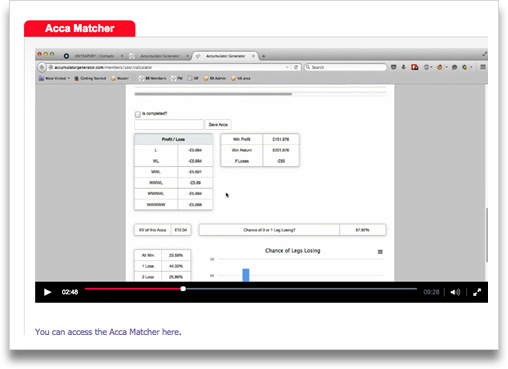This screenshot has height=369, width=508.
Task: Open a new tab with plus button
Action: click(x=263, y=56)
